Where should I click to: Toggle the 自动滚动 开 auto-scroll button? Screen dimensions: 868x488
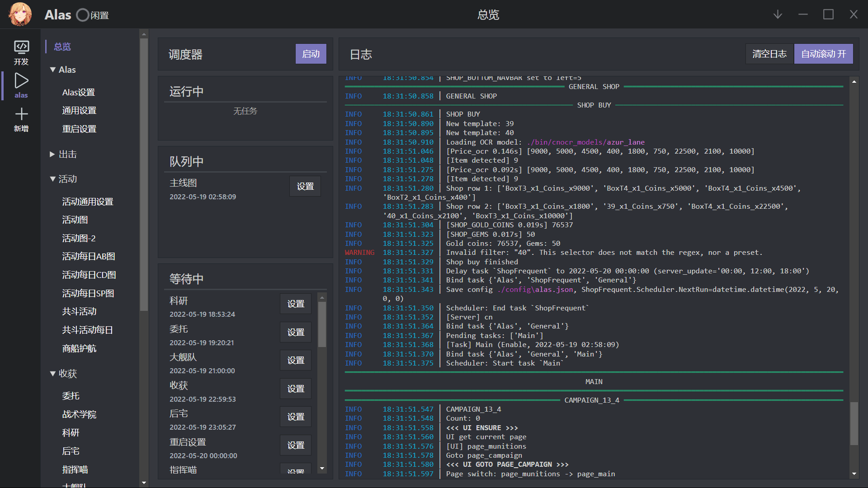point(823,54)
